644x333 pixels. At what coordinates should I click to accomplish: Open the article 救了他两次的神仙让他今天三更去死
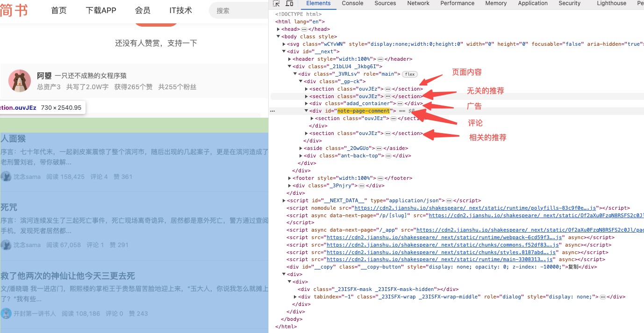[68, 276]
